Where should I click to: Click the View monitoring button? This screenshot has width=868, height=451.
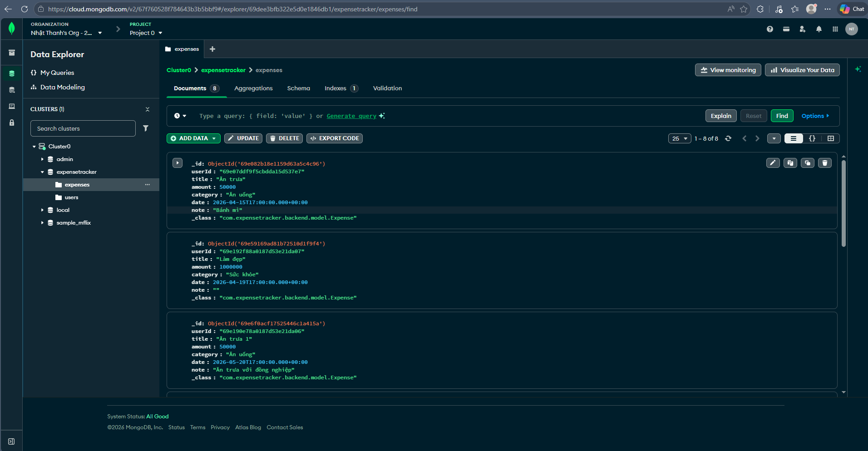[x=728, y=70]
